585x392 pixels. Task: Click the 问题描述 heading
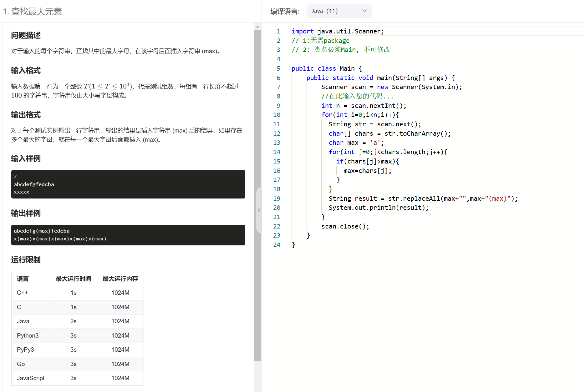tap(26, 35)
